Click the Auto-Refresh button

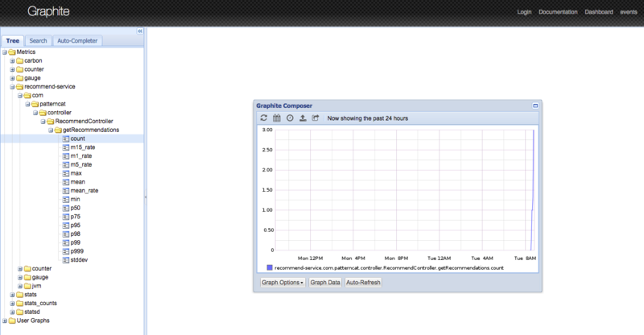coord(363,283)
